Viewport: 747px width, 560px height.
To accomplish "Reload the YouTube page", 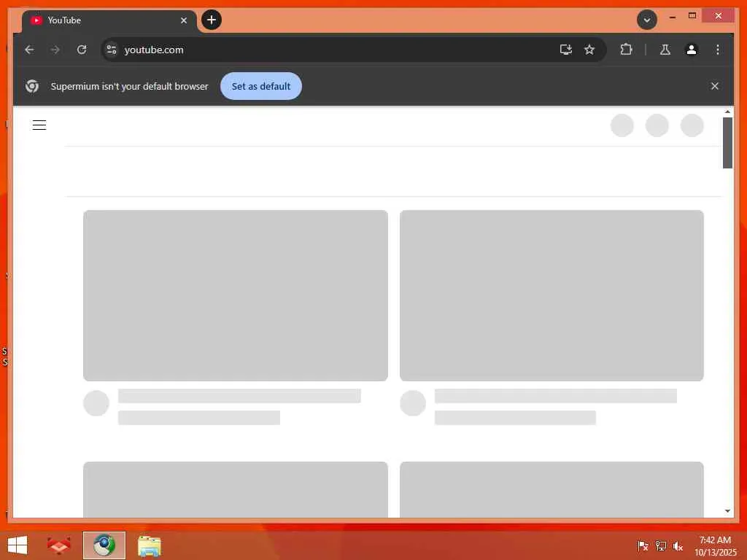I will (82, 50).
